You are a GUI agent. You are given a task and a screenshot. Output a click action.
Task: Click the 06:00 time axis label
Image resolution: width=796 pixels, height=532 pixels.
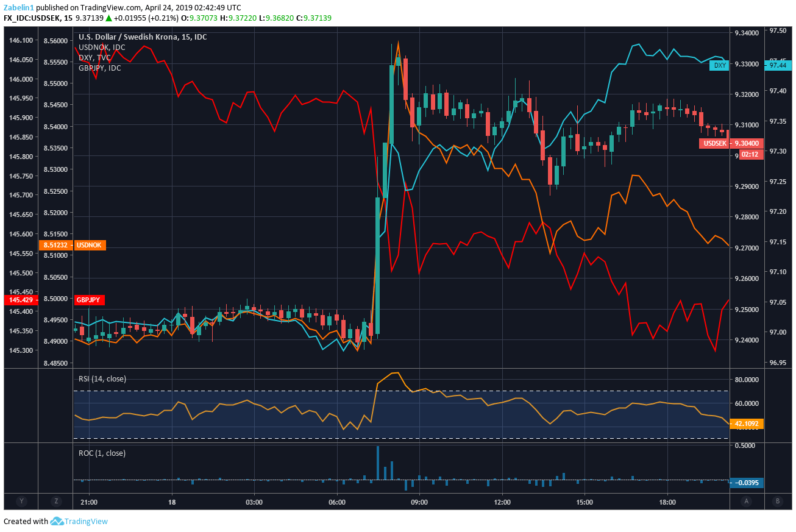pyautogui.click(x=336, y=503)
